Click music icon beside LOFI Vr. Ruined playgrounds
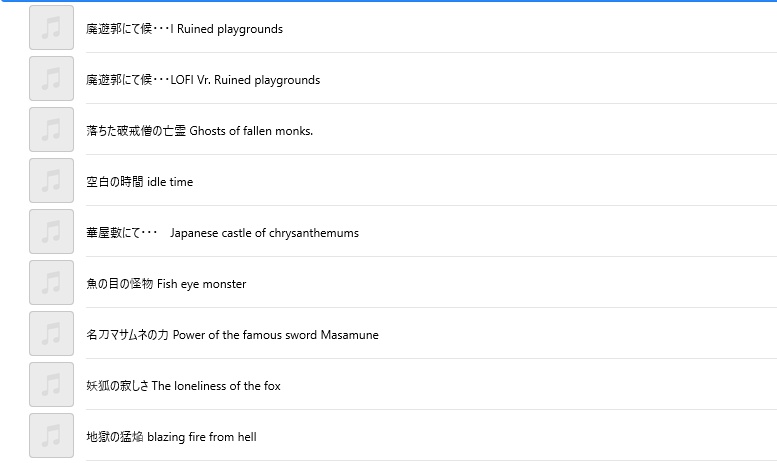Image resolution: width=777 pixels, height=463 pixels. coord(51,79)
